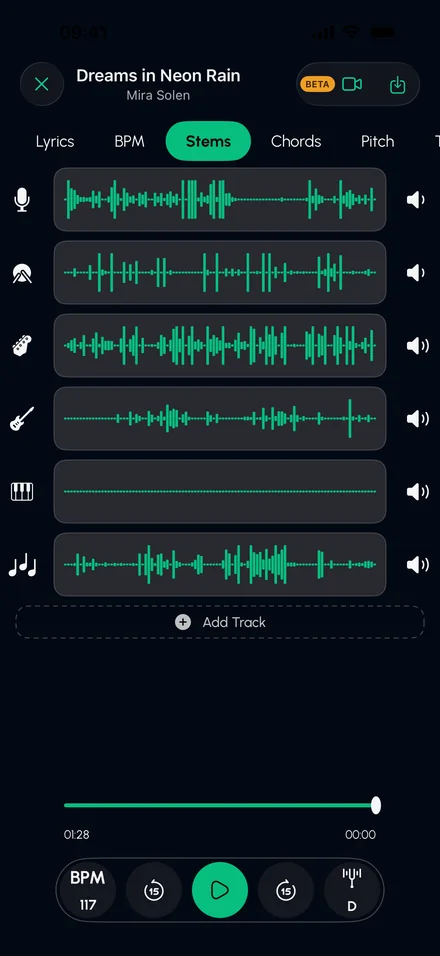The height and width of the screenshot is (956, 440).
Task: Tap the remaining time 00:00
Action: tap(361, 835)
